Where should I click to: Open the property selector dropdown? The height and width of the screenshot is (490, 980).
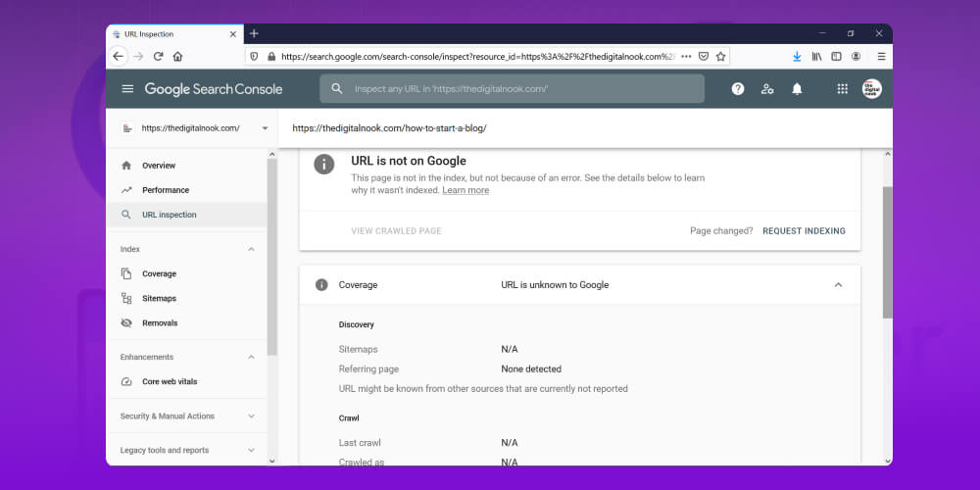tap(265, 128)
